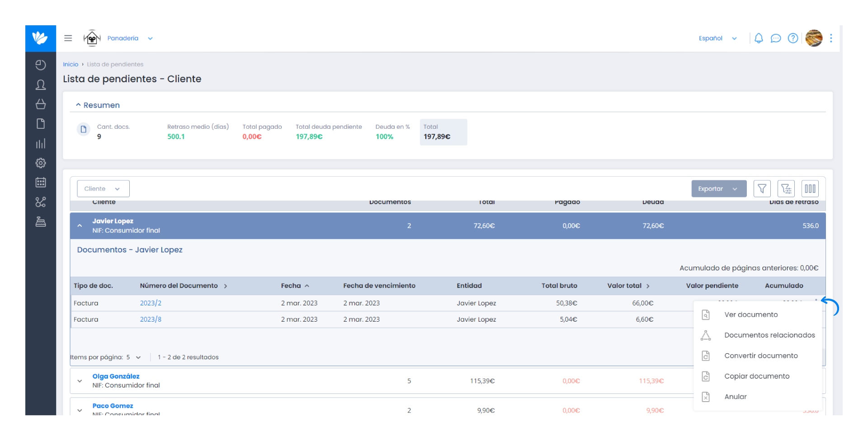The image size is (868, 440).
Task: Click the Total 197,89€ summary card
Action: tap(443, 132)
